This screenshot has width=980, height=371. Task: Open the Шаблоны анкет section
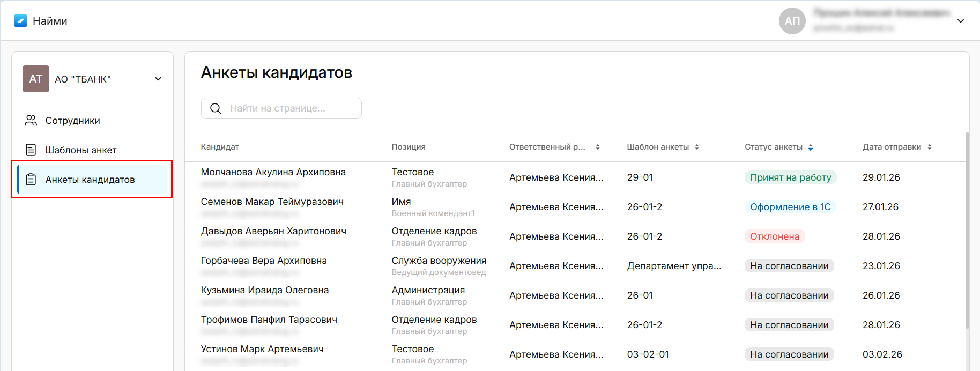(81, 150)
